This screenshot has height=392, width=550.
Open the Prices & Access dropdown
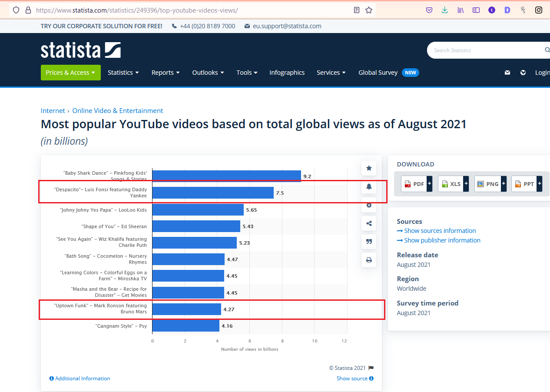click(x=71, y=73)
